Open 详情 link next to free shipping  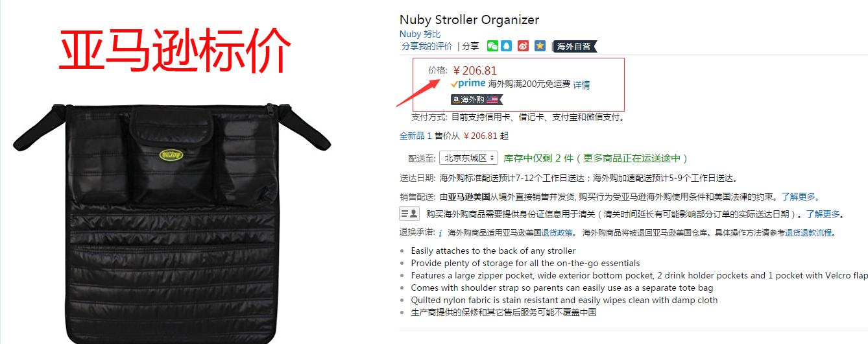click(581, 84)
